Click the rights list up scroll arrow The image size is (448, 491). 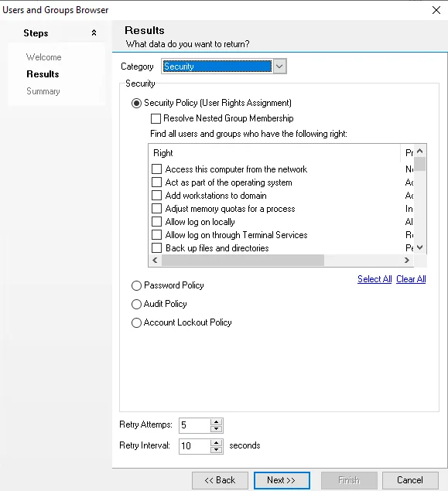pyautogui.click(x=420, y=151)
